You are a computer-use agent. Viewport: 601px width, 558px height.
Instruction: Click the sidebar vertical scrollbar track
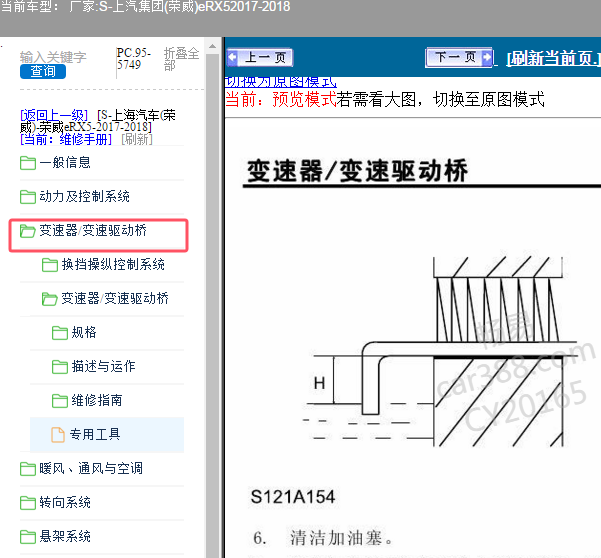pos(212,306)
